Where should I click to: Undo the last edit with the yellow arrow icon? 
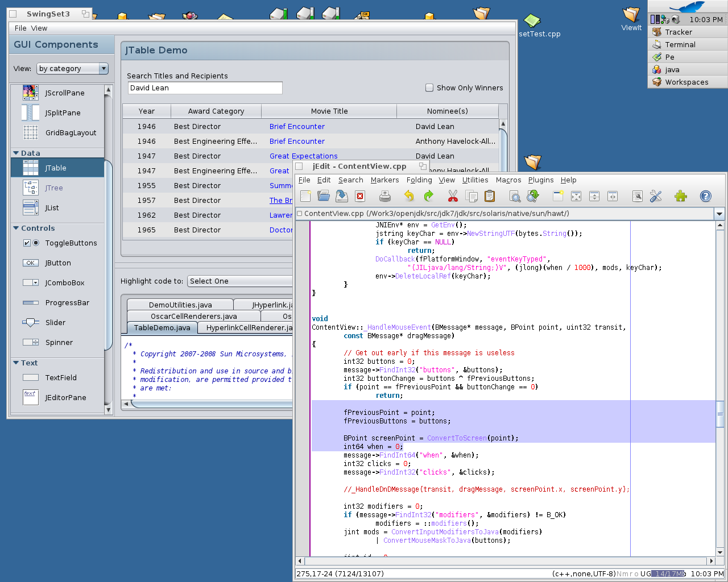(x=409, y=196)
